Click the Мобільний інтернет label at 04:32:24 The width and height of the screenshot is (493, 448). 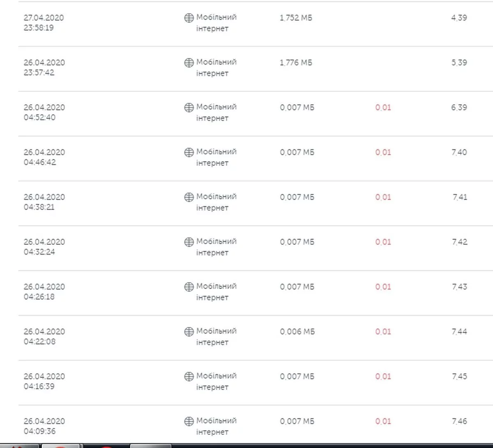coord(216,247)
